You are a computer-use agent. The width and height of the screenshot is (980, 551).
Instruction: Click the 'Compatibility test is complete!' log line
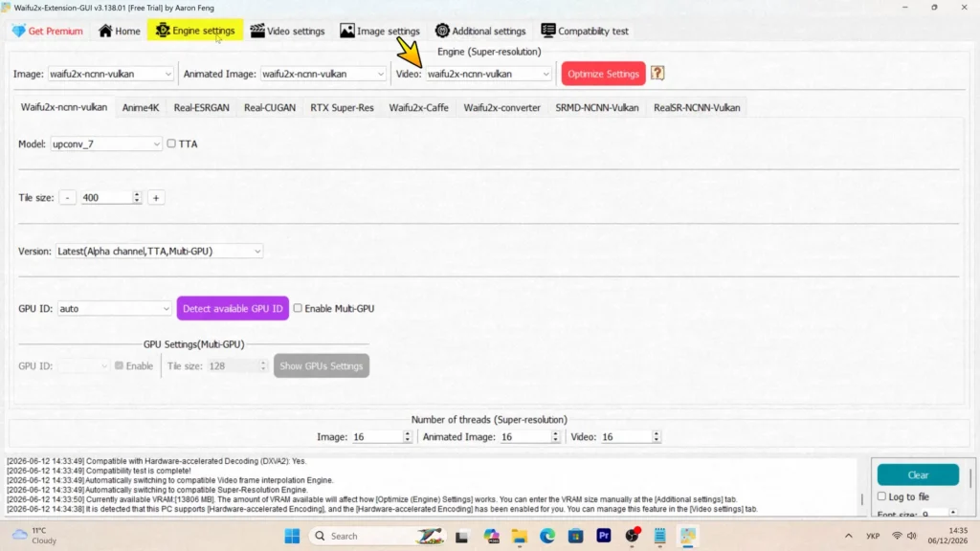[x=99, y=471]
